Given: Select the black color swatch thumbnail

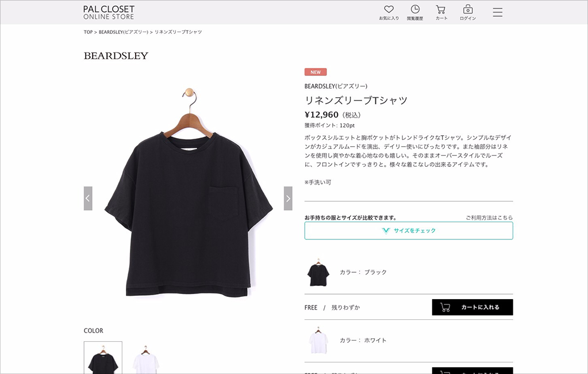Looking at the screenshot, I should pyautogui.click(x=103, y=357).
